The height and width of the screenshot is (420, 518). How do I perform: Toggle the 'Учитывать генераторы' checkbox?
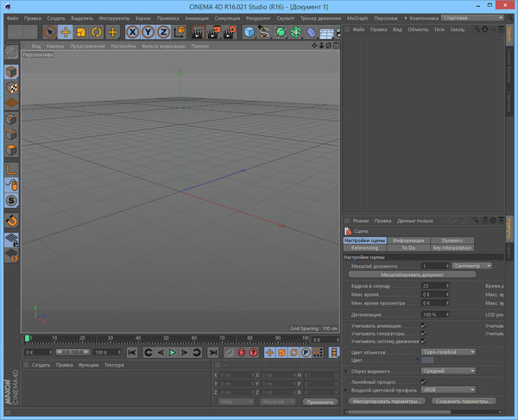[423, 334]
